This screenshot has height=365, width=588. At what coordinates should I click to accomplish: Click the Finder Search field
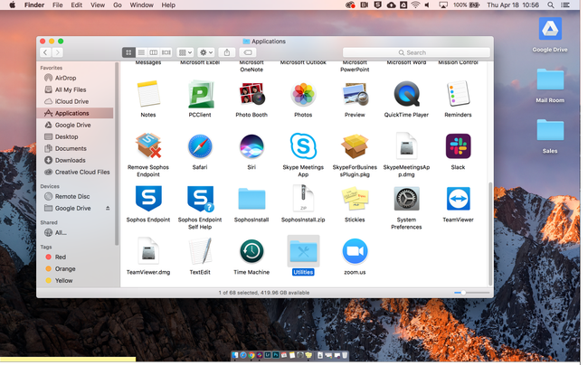click(416, 52)
